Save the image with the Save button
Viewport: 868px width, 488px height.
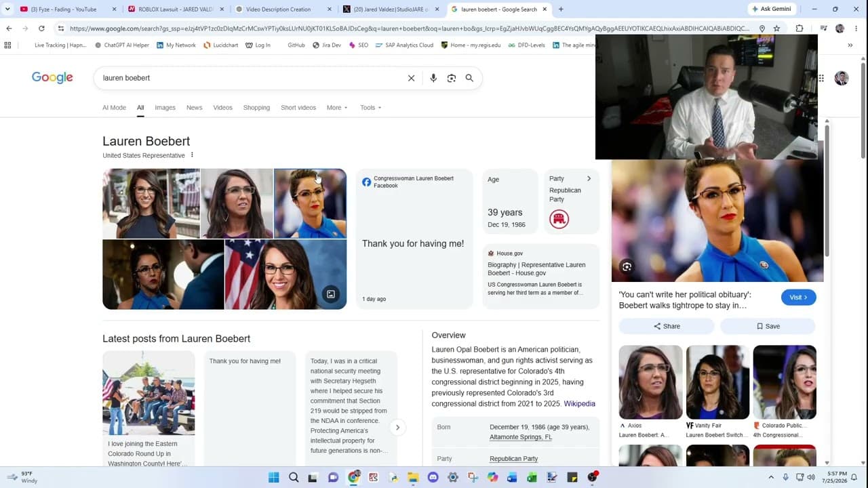[x=768, y=326]
